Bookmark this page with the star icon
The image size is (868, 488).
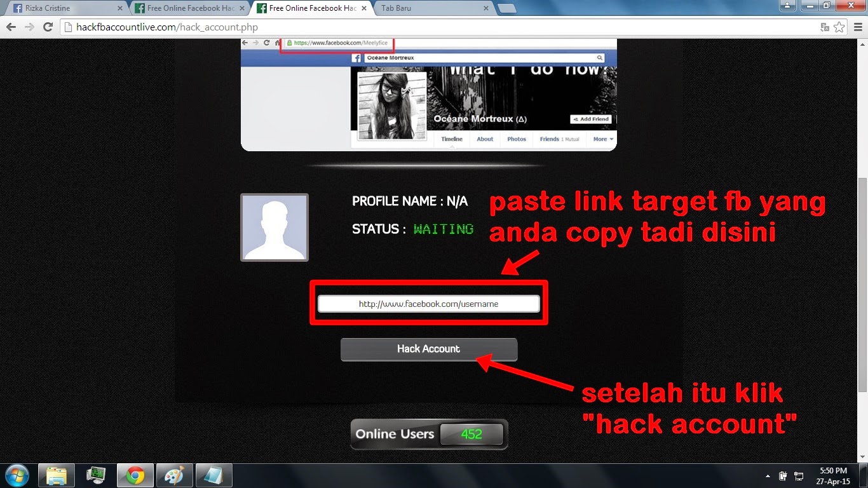pyautogui.click(x=839, y=27)
